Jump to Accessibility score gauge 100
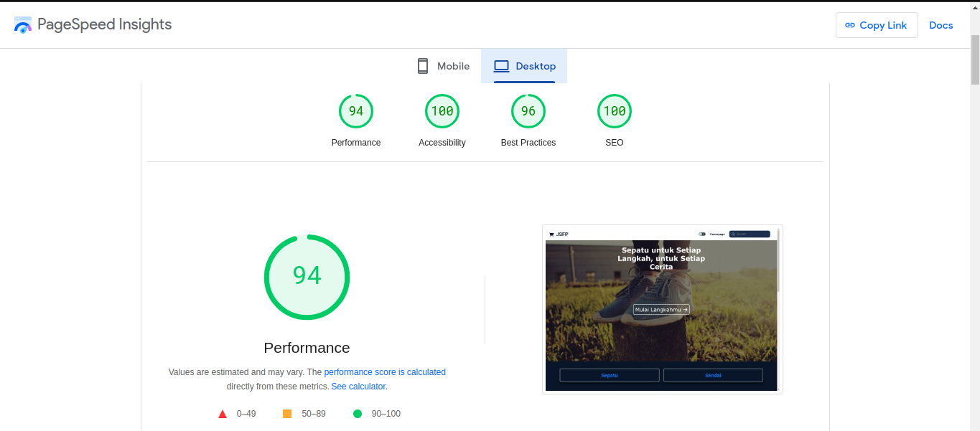Screen dimensions: 980x431 click(442, 111)
